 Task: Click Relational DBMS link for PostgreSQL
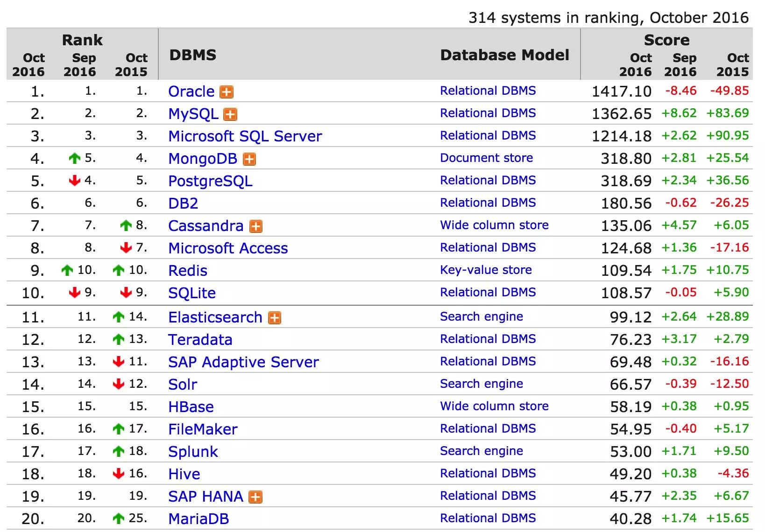(488, 180)
